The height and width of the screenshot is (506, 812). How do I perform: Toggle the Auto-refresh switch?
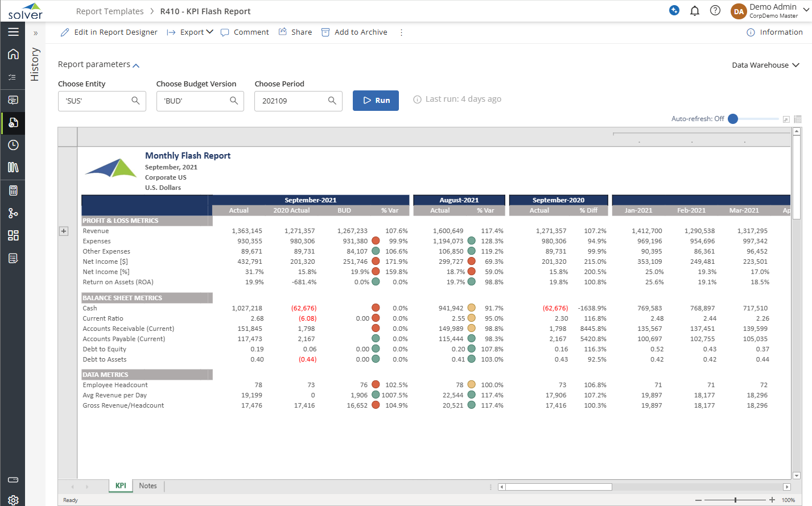click(x=733, y=119)
